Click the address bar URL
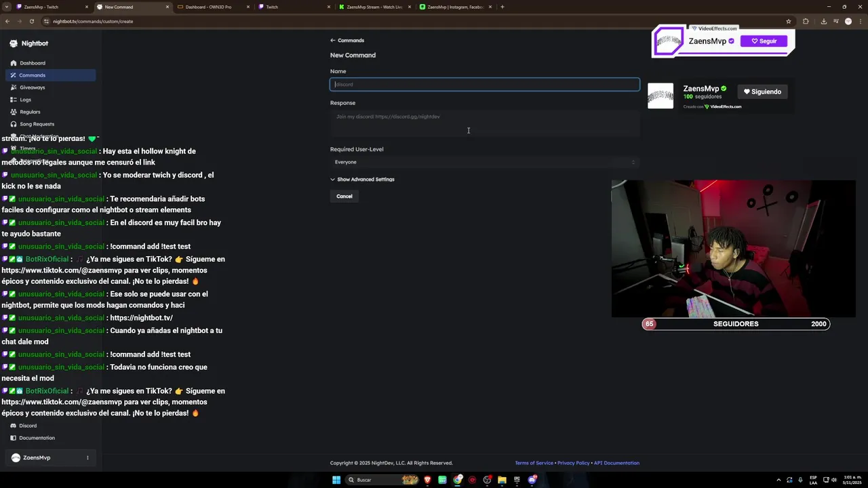Screen dimensions: 868x488 [93, 21]
